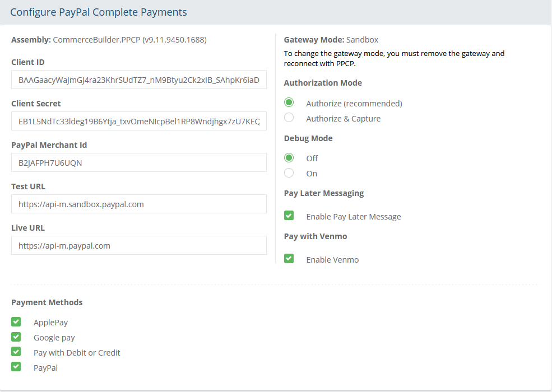Click the Payment Methods section heading
This screenshot has height=392, width=552.
point(47,302)
